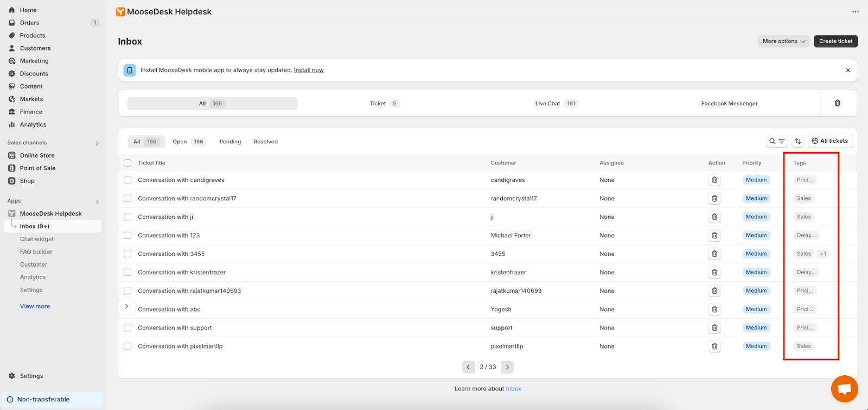Expand the side panel round arrow button

coord(126,306)
